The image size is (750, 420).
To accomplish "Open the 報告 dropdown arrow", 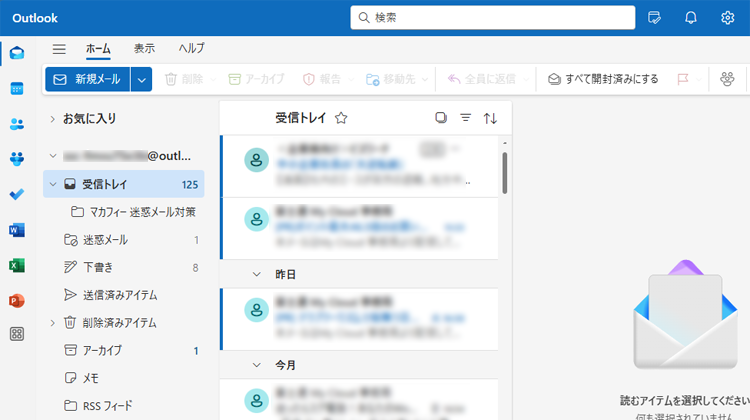I will pyautogui.click(x=351, y=79).
